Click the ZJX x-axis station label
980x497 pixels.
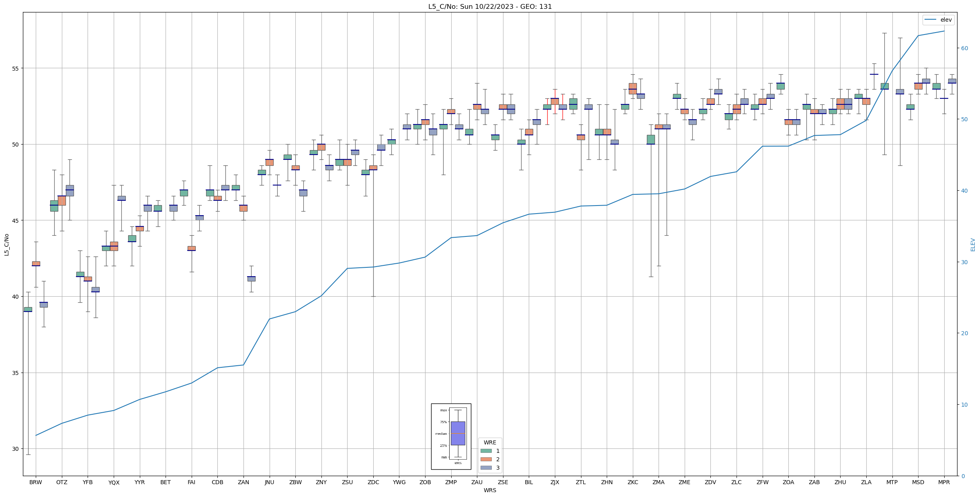pyautogui.click(x=554, y=482)
